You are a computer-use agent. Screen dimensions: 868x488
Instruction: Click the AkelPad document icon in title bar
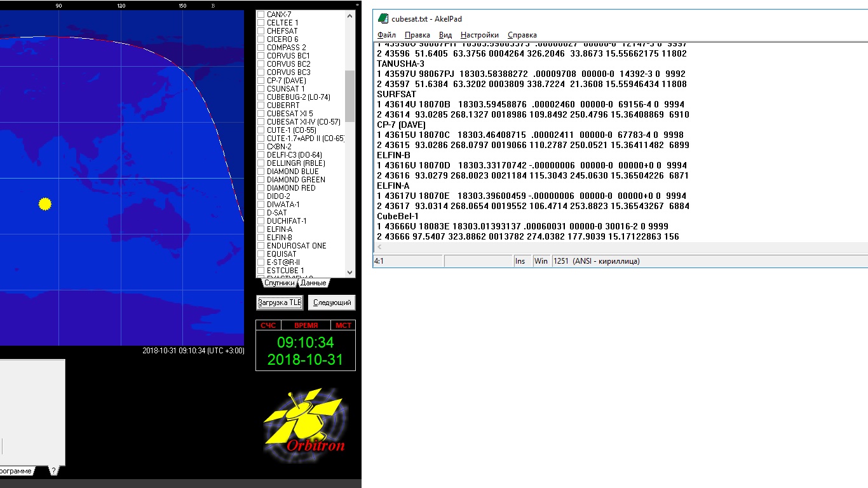[383, 19]
